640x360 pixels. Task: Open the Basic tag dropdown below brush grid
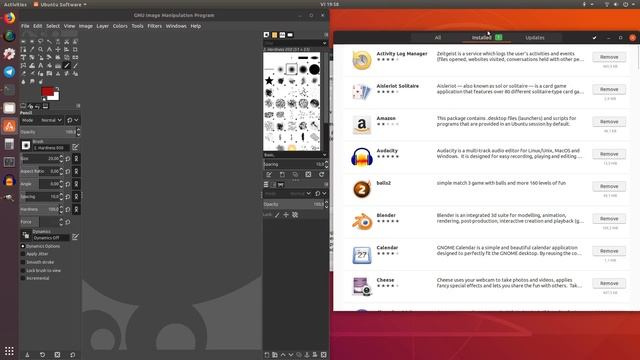tap(295, 155)
